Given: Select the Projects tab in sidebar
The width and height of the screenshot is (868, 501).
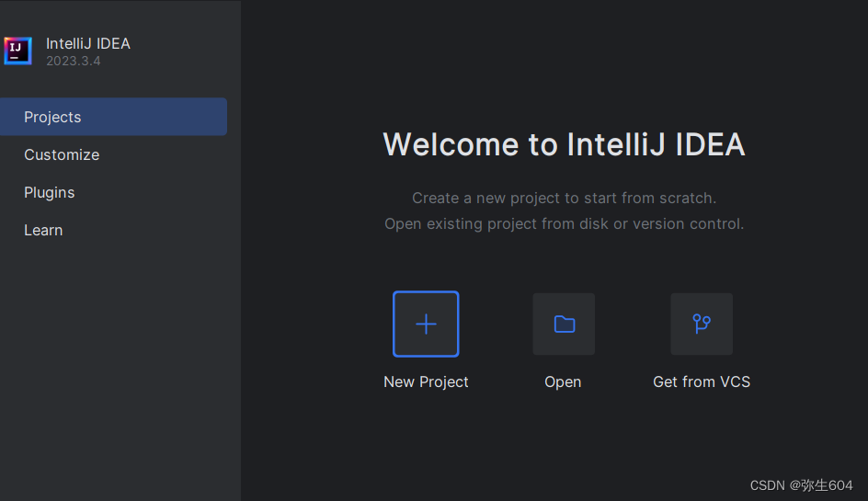Looking at the screenshot, I should click(x=113, y=117).
